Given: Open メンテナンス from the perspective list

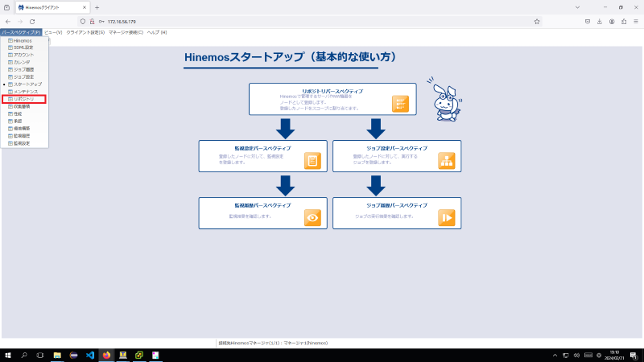Looking at the screenshot, I should (25, 92).
